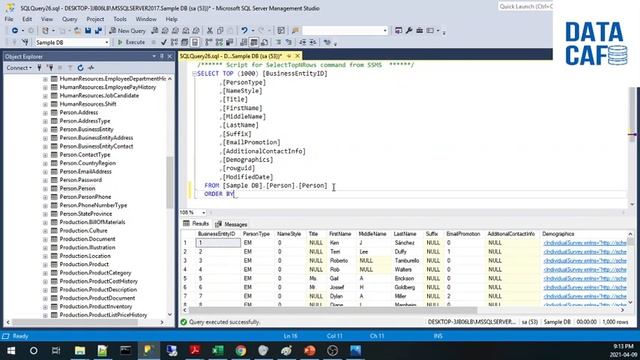
Task: Expand the Person.Address table node
Action: pos(45,113)
